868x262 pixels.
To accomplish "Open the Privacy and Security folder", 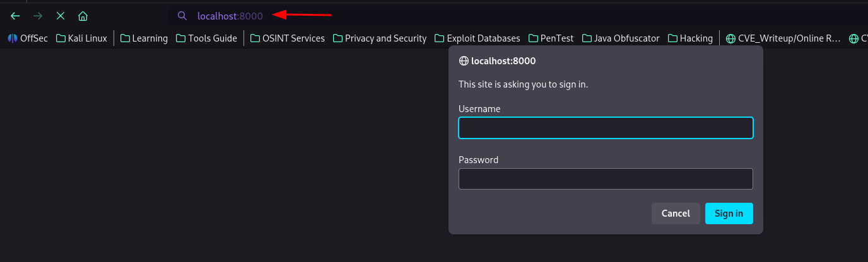I will tap(379, 38).
